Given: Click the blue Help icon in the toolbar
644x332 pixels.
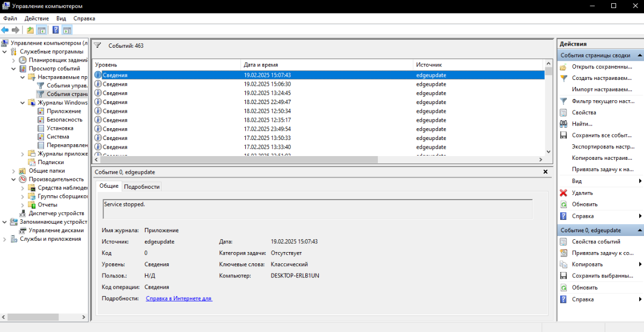Looking at the screenshot, I should pos(55,30).
